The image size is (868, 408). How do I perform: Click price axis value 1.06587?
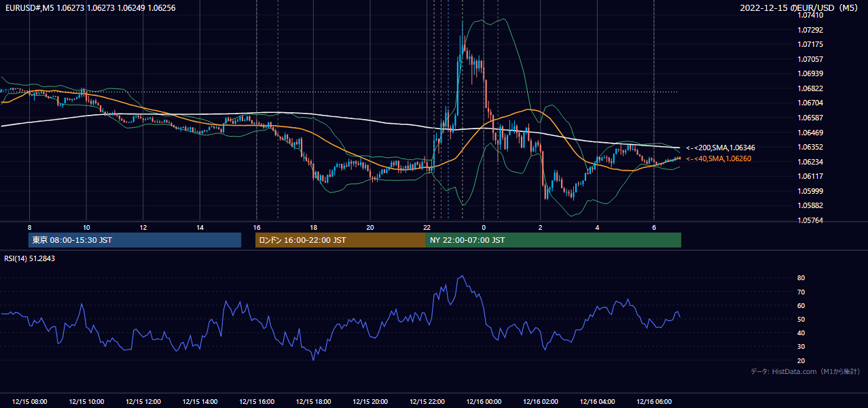810,118
